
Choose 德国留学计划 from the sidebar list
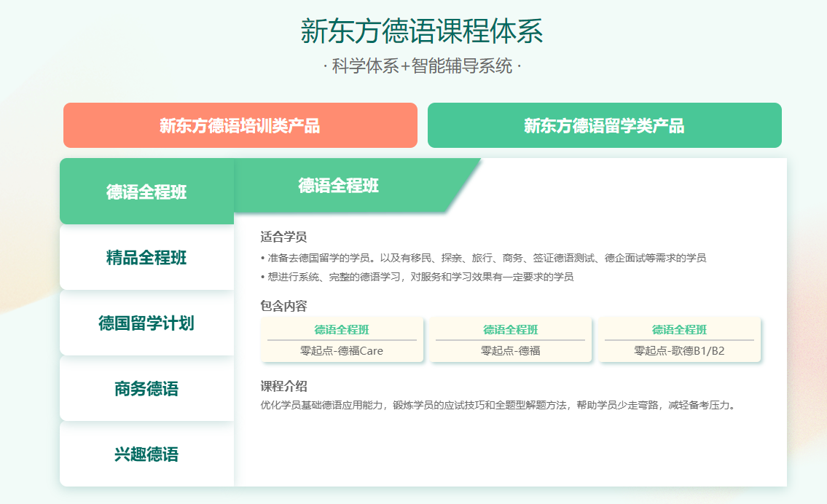(146, 323)
